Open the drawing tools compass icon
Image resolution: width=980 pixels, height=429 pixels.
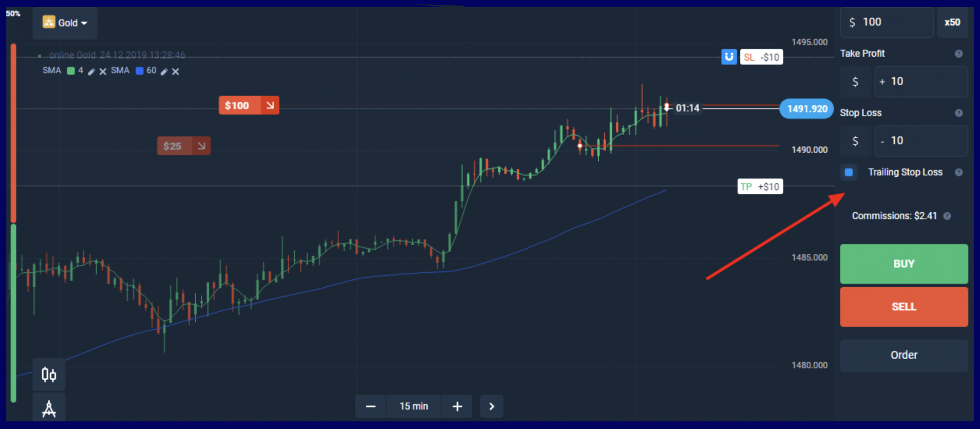(x=49, y=408)
